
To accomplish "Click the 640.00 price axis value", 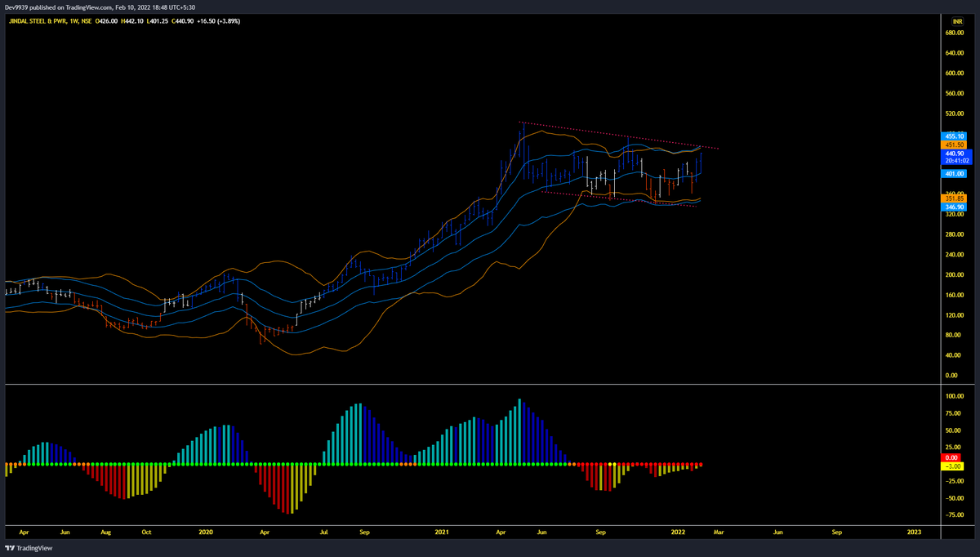I will (x=955, y=53).
